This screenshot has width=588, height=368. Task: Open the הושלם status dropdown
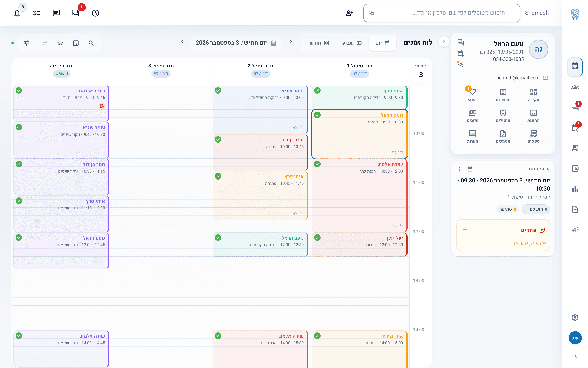click(x=536, y=209)
